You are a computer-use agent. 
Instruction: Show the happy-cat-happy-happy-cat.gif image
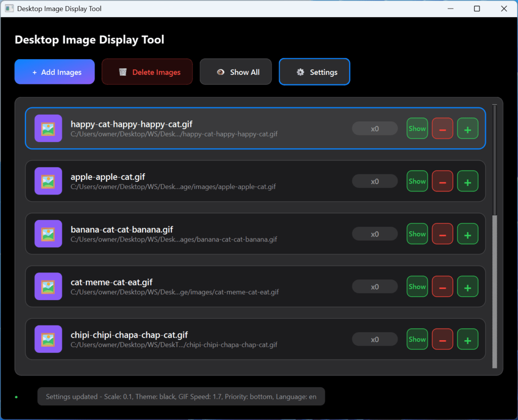click(417, 128)
